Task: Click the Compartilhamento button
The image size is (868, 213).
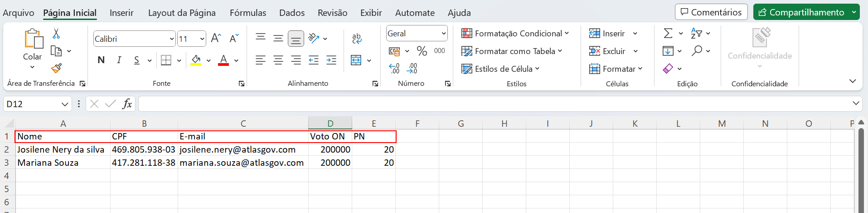Action: [801, 12]
